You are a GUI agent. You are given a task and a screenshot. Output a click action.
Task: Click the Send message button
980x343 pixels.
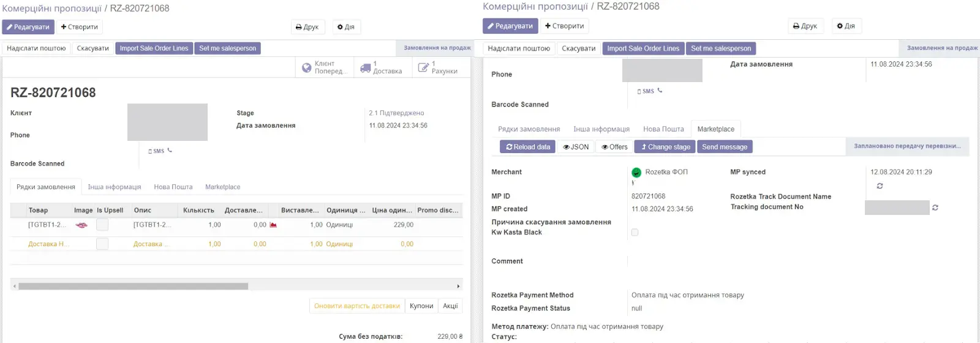(725, 147)
